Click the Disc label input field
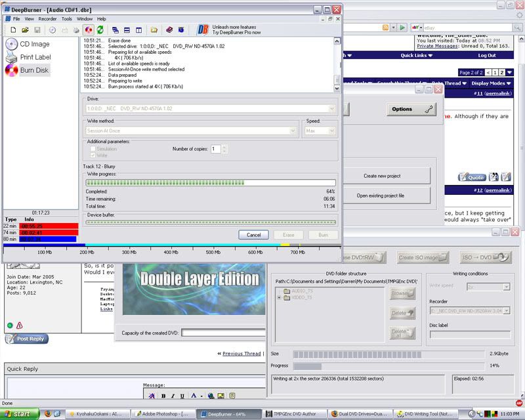Image resolution: width=525 pixels, height=420 pixels. point(470,335)
